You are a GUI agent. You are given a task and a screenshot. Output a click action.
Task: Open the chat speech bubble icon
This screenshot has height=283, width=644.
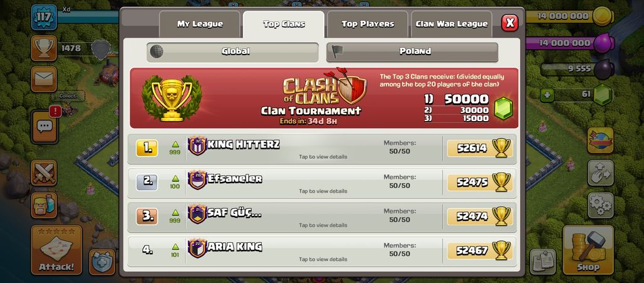tap(43, 127)
